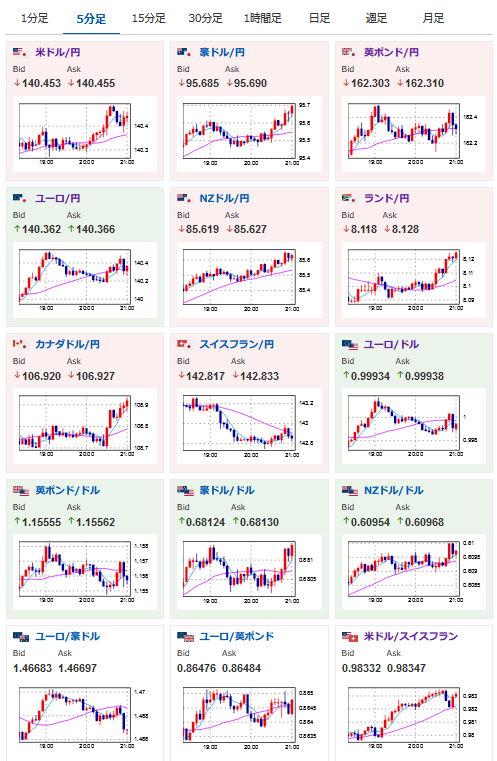The image size is (497, 761).
Task: Open the NZドル/円 pair link
Action: point(225,198)
